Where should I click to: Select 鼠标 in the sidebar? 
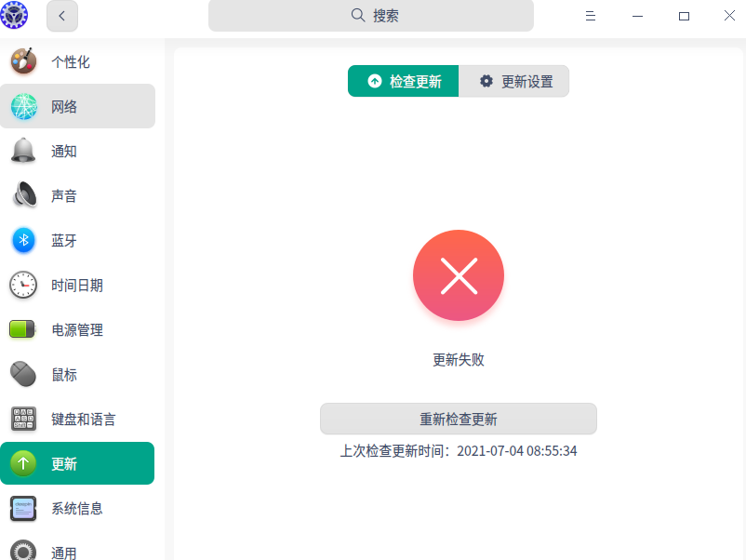click(x=64, y=375)
